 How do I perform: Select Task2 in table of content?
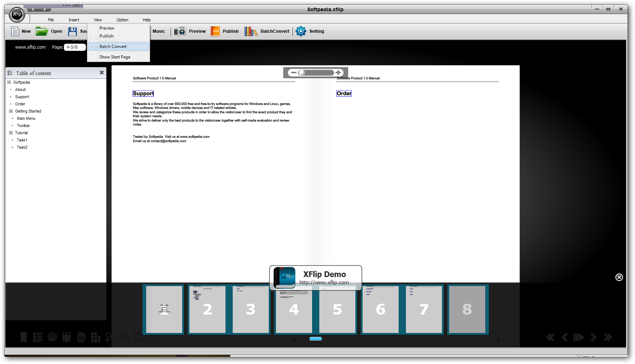tap(22, 147)
